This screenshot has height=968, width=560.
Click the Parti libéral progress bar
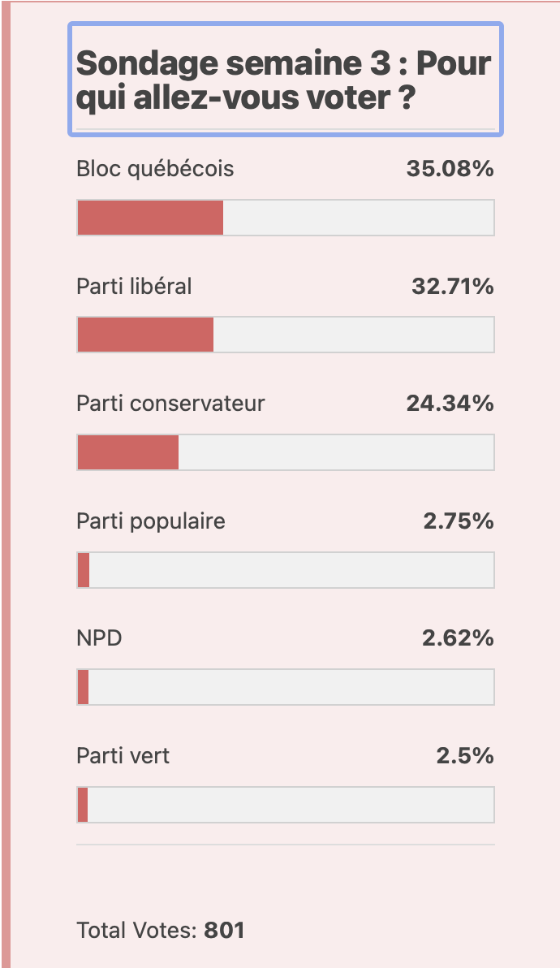pyautogui.click(x=286, y=335)
